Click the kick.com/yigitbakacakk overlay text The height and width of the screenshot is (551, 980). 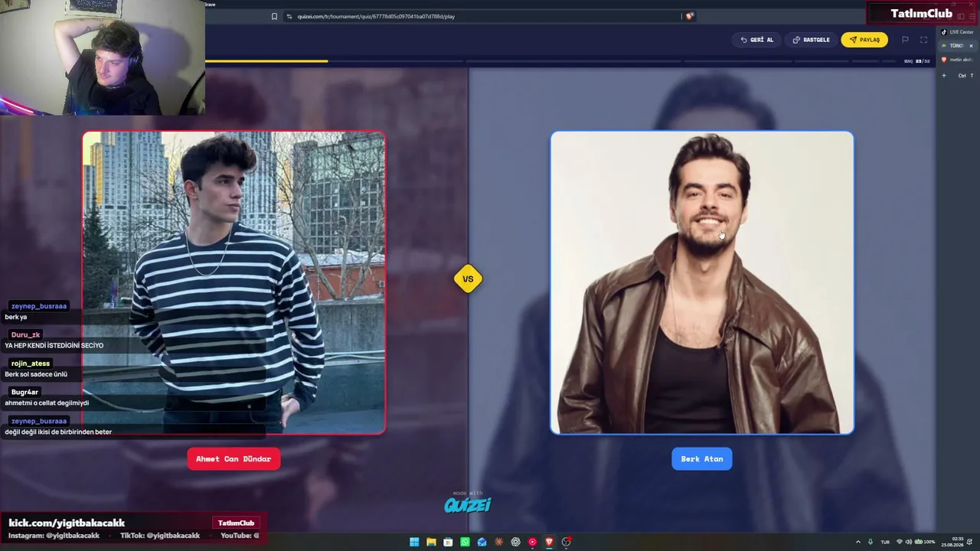[x=67, y=523]
